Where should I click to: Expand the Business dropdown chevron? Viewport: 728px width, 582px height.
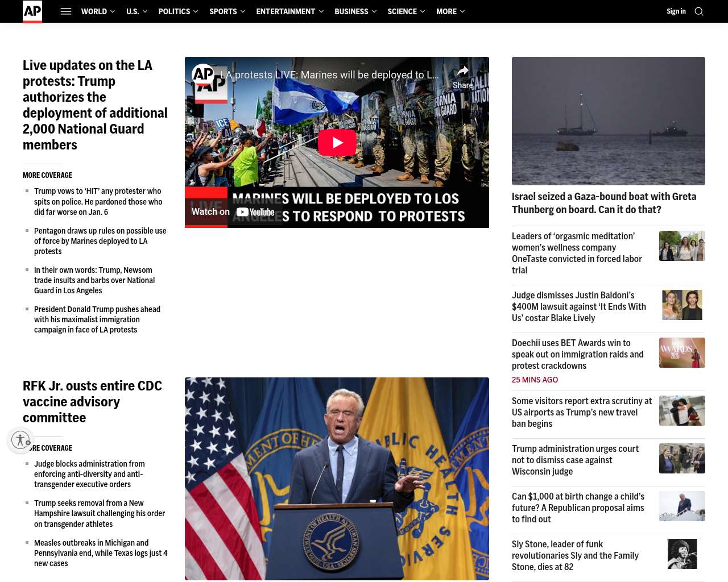coord(374,11)
